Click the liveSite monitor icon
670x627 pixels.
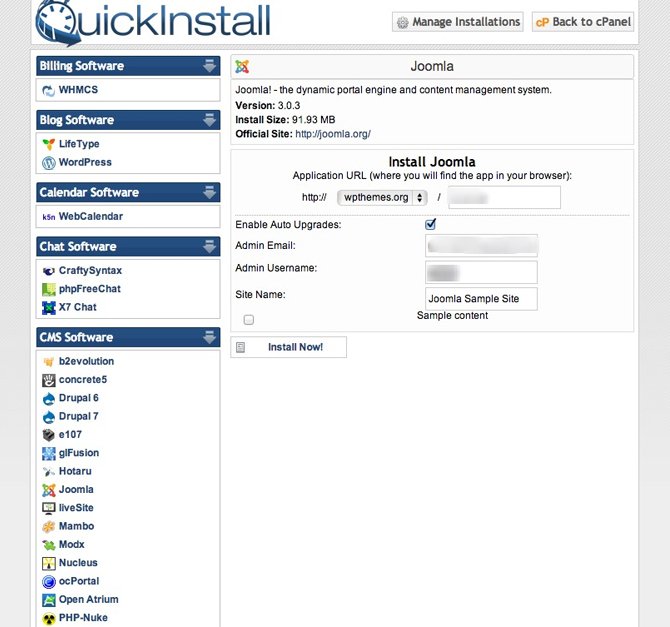(48, 508)
